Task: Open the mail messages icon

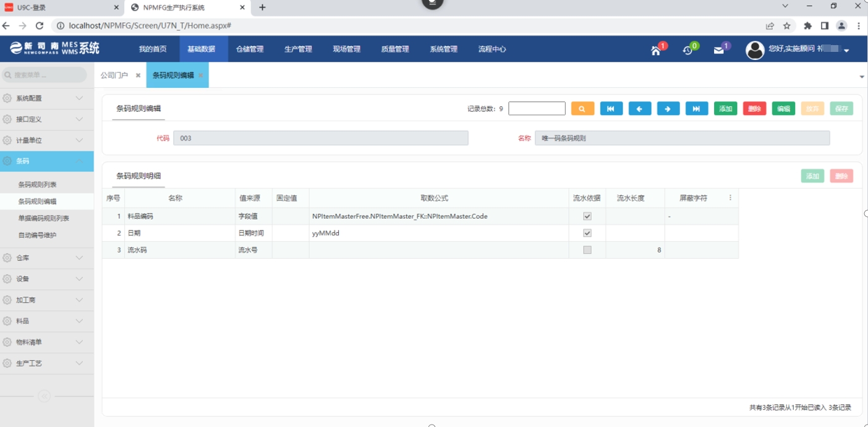Action: (718, 50)
